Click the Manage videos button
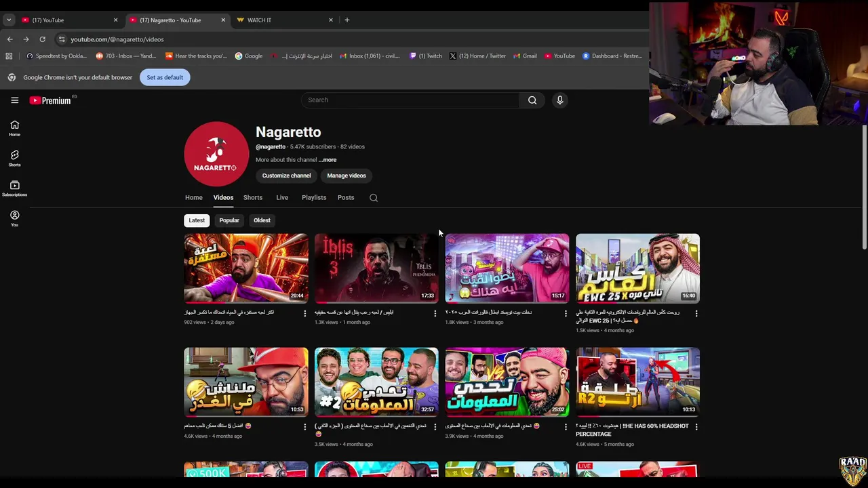This screenshot has height=488, width=868. click(347, 176)
